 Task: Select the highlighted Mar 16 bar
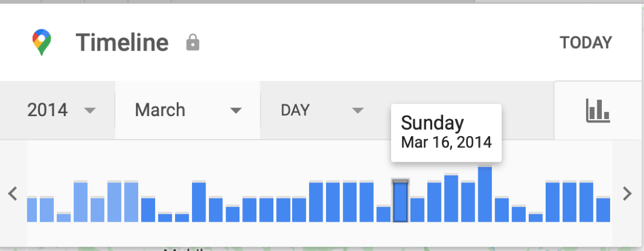400,201
